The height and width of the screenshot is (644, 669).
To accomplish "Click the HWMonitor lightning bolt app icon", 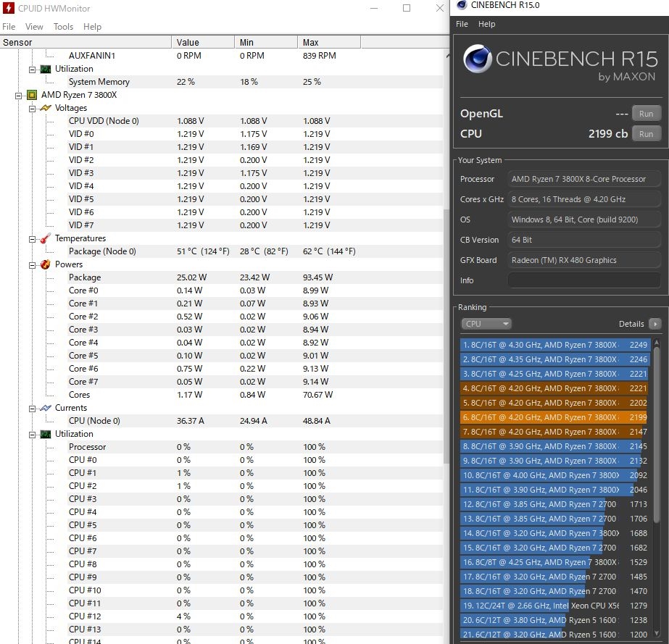I will coord(8,8).
